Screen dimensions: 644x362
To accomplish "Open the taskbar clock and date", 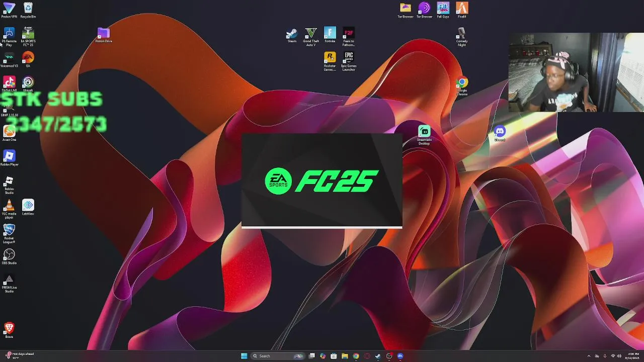I will pos(632,356).
